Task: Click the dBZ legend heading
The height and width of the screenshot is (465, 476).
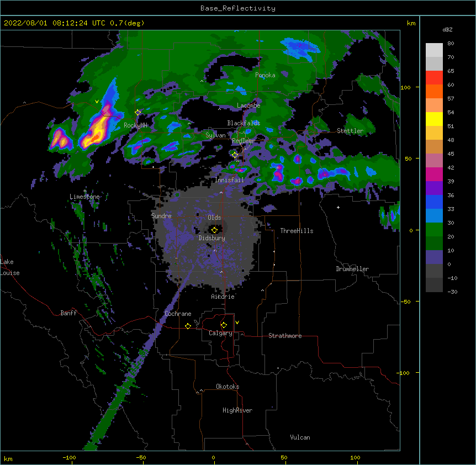Action: [x=447, y=29]
